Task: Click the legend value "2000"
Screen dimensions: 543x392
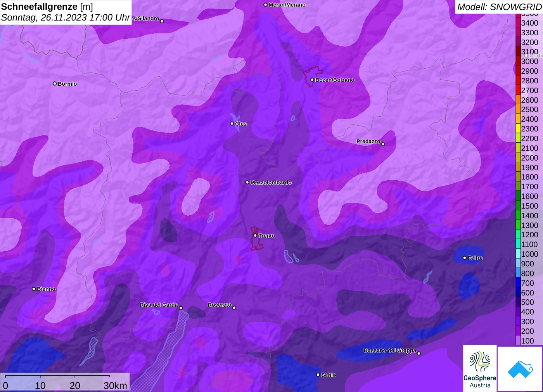Action: pos(529,158)
